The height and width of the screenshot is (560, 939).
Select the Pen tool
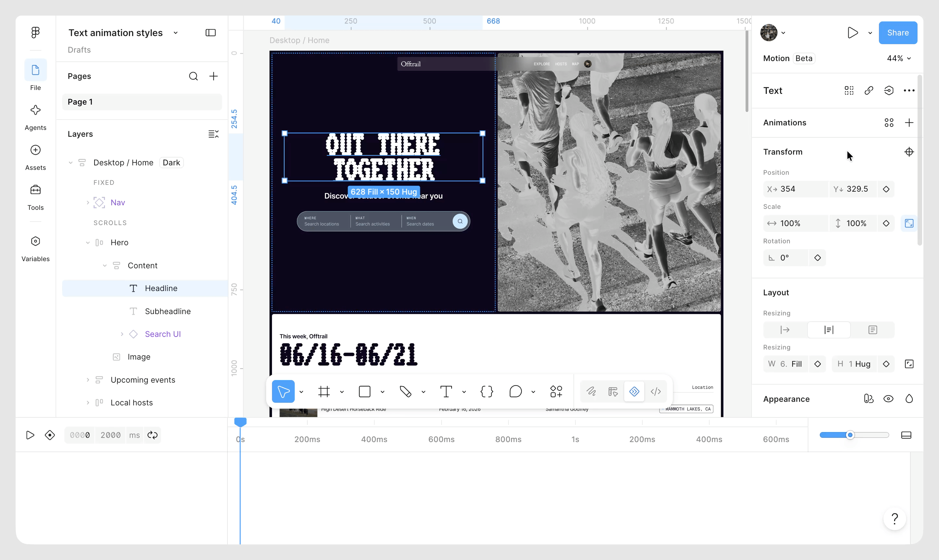[406, 391]
